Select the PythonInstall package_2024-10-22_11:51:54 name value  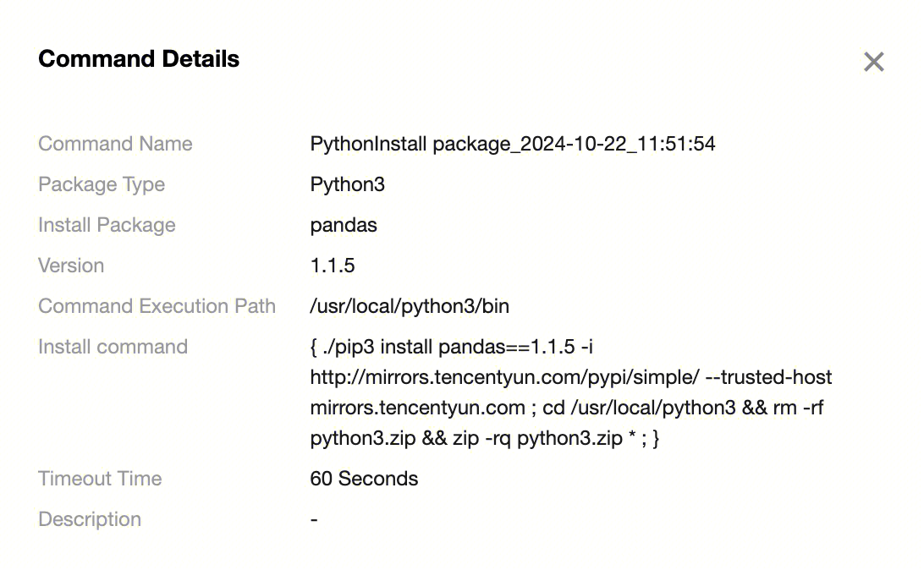coord(512,144)
